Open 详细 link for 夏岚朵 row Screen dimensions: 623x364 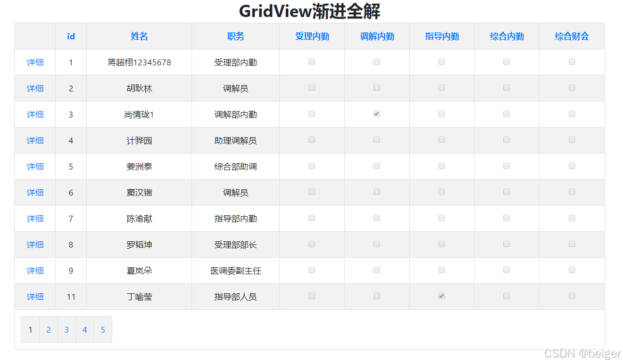[35, 270]
